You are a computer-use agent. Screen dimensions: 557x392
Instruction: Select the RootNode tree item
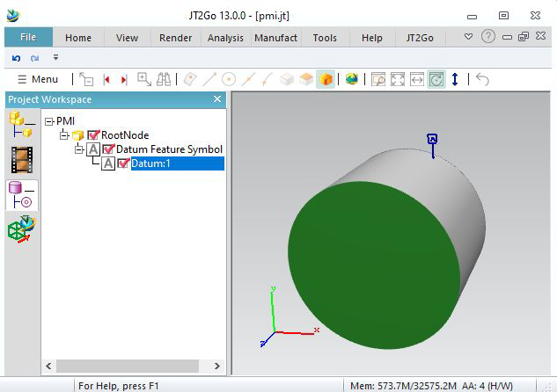[x=125, y=135]
